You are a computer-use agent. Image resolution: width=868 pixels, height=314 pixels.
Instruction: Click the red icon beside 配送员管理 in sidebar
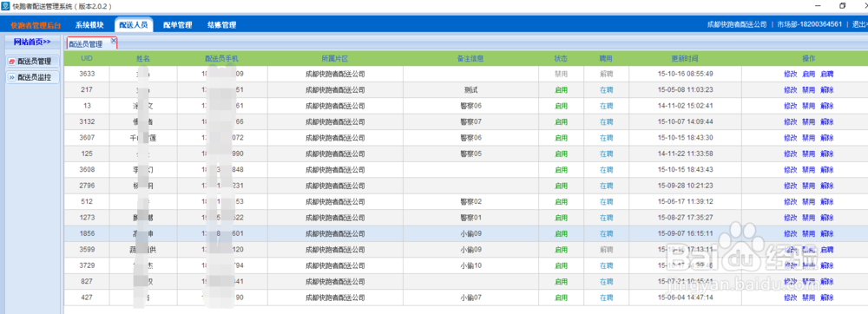point(12,62)
